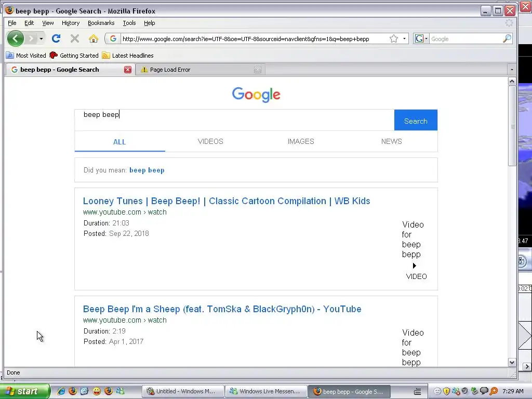Bookmark this page with the star icon

pyautogui.click(x=394, y=38)
